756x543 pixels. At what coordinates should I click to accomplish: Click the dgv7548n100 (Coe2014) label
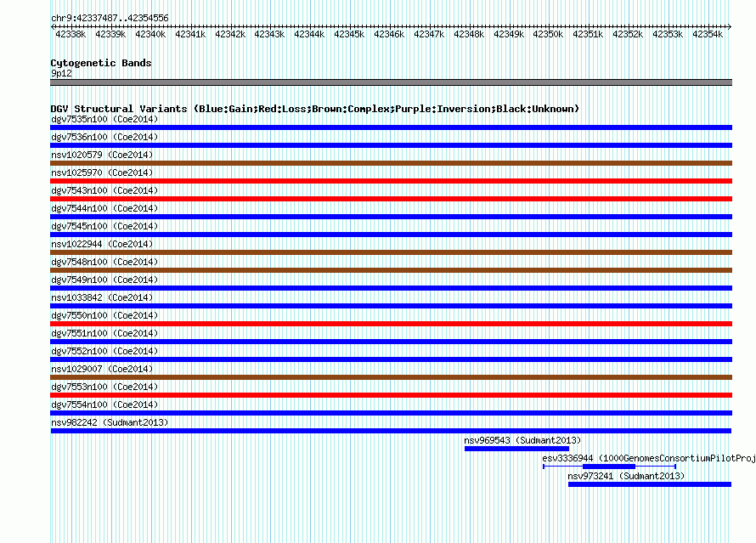[104, 262]
